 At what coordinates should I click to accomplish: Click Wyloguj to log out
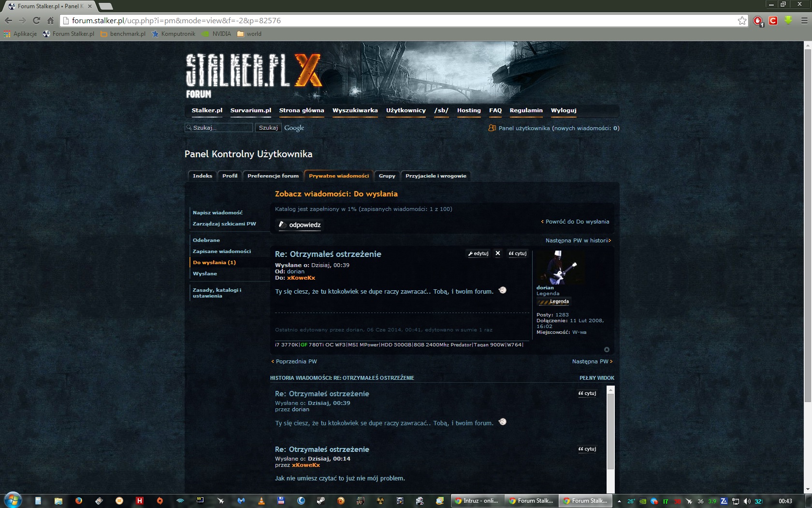tap(564, 110)
